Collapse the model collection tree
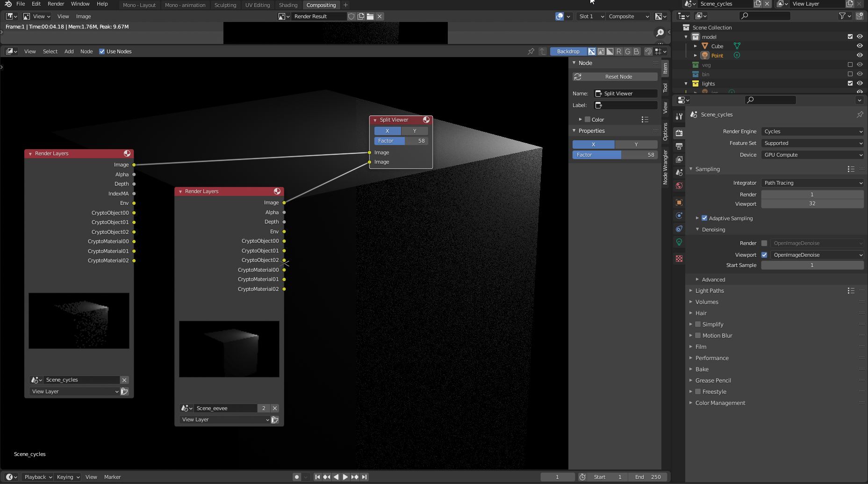 pos(686,37)
